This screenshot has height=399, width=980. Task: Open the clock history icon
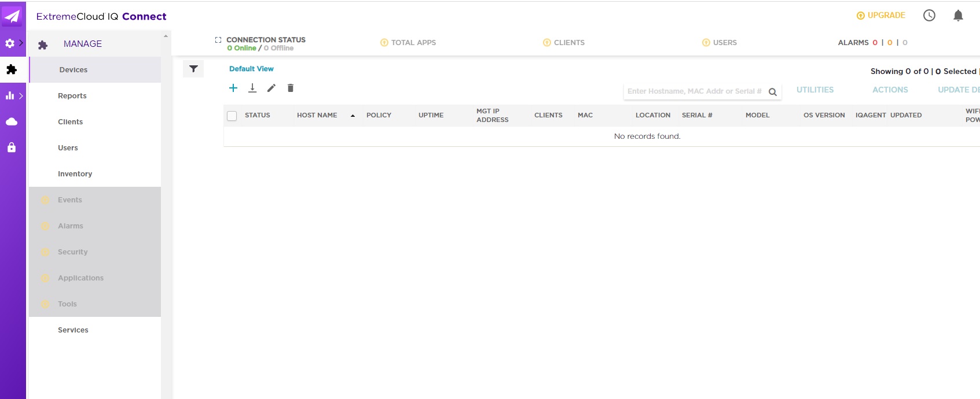[x=929, y=16]
